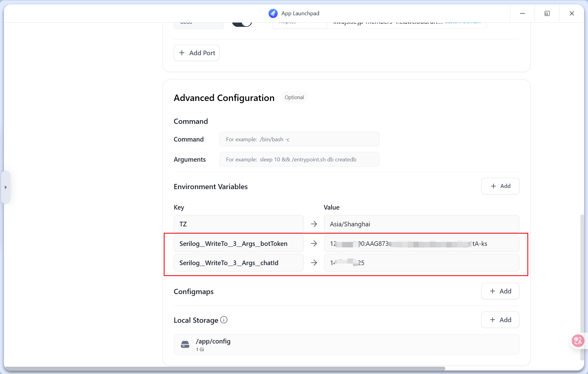Click the App Launchpad rocket icon
Viewport: 588px width, 374px height.
click(273, 13)
